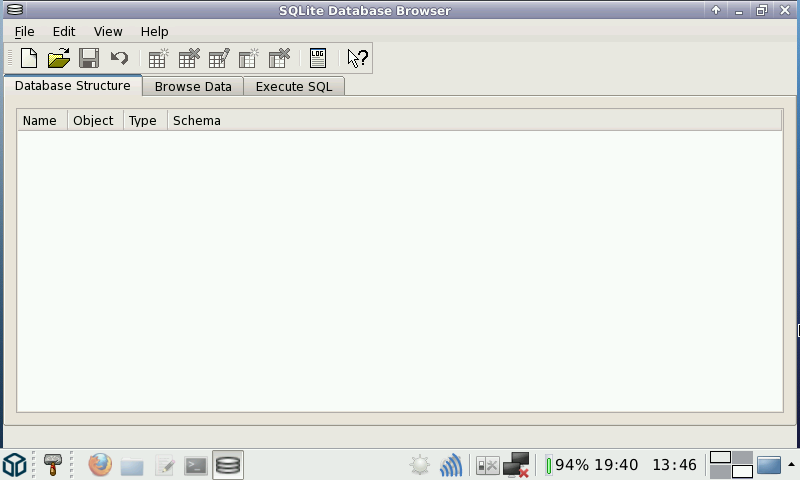The image size is (800, 480).
Task: Open the taskbar start menu cube icon
Action: click(14, 465)
